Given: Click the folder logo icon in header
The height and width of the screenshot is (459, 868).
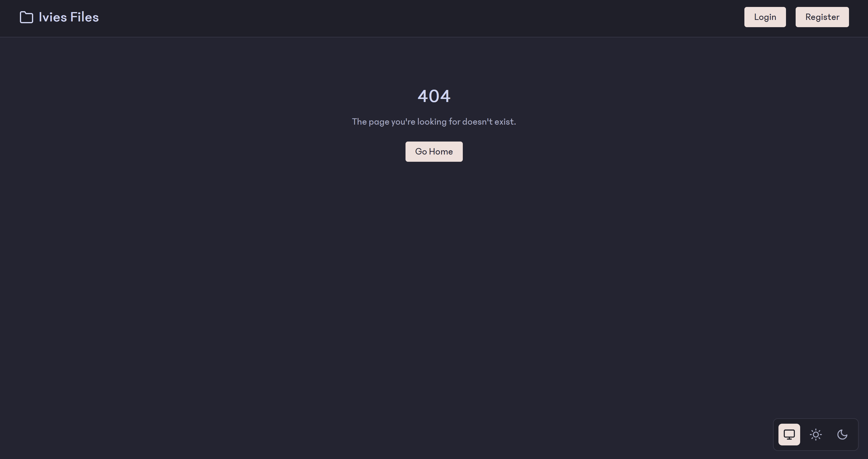Looking at the screenshot, I should click(26, 17).
